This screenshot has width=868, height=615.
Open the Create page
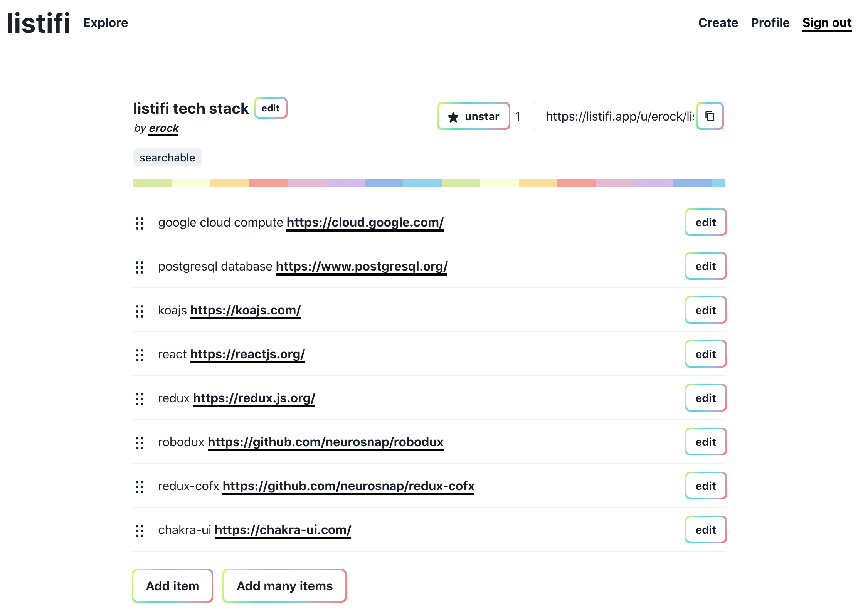tap(718, 23)
